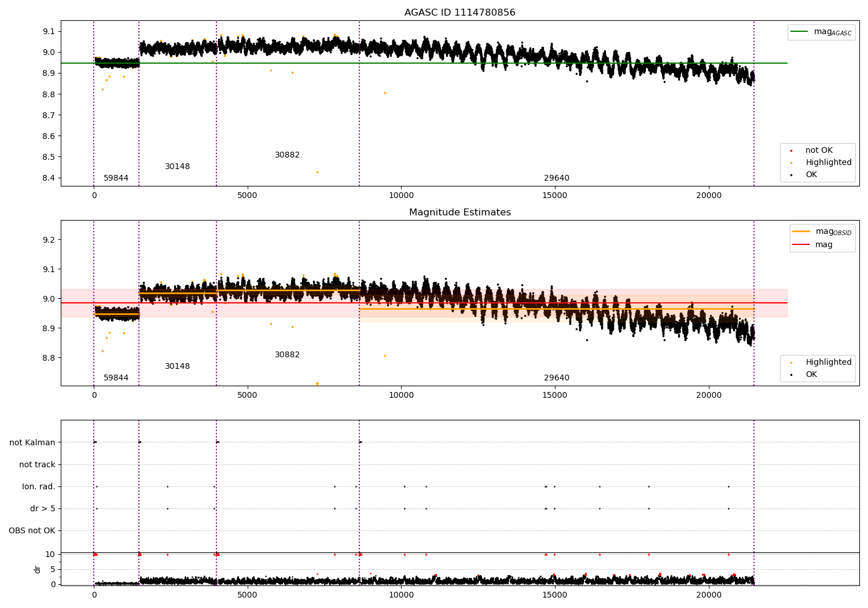Click the 'not track' axis label

click(x=37, y=464)
